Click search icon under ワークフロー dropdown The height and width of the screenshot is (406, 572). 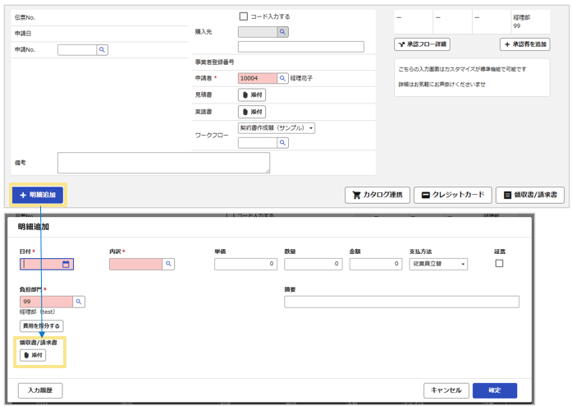282,143
